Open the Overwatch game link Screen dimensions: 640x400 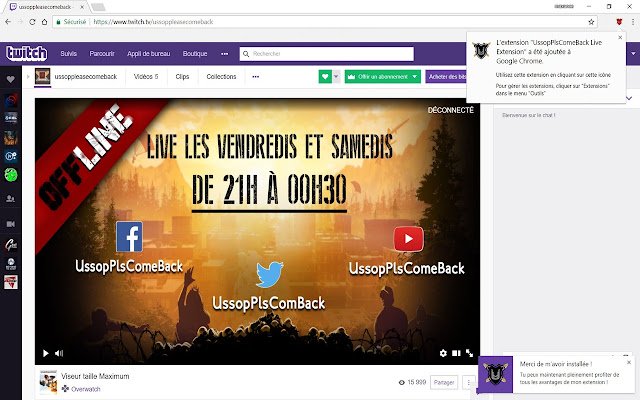pos(86,389)
